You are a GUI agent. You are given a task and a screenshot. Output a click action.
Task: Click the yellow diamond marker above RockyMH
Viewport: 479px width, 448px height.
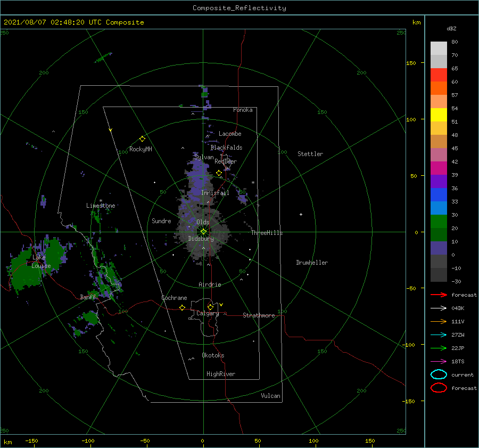pyautogui.click(x=142, y=139)
